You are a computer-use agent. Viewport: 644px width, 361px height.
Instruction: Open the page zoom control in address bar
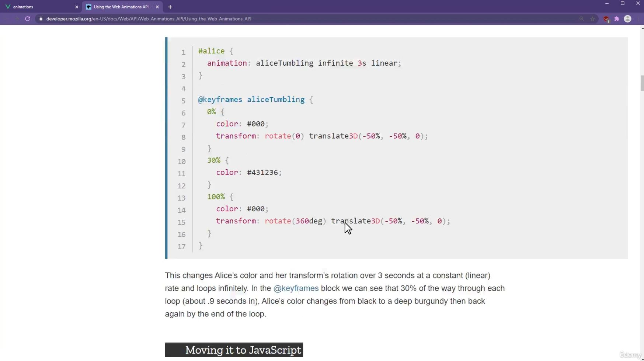(x=581, y=19)
